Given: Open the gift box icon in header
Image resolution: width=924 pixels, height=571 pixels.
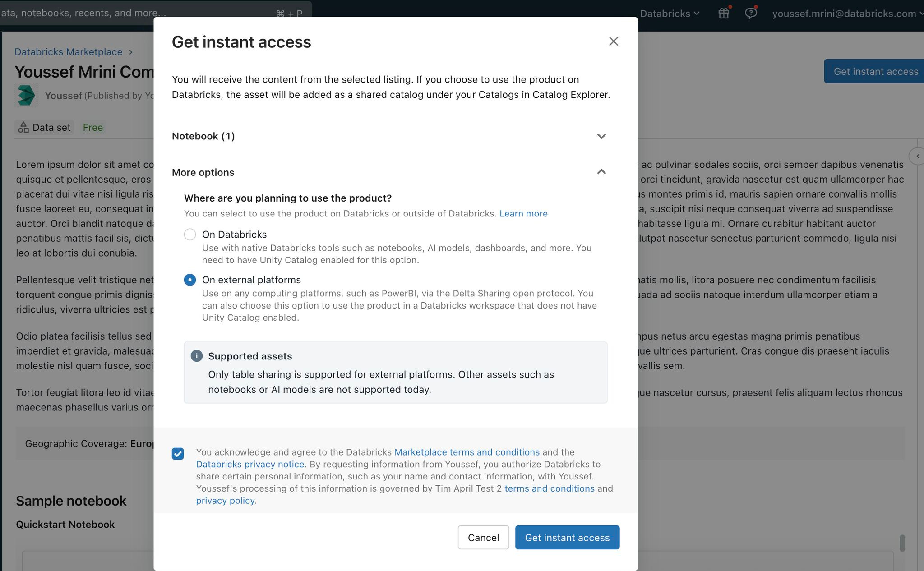Looking at the screenshot, I should coord(724,14).
